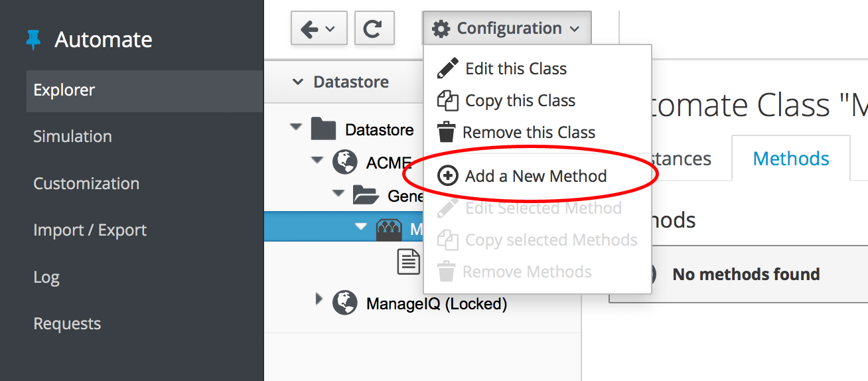Choose Add a New Method
Screen dimensions: 868x381
[x=536, y=176]
